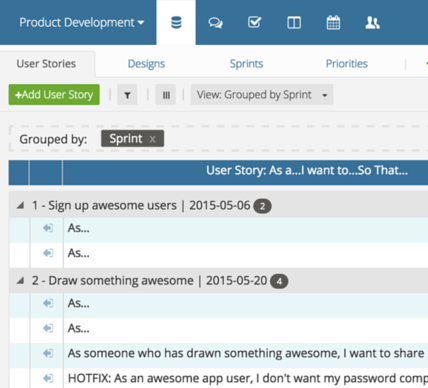
Task: Open the checkbox tasks icon
Action: (x=254, y=22)
